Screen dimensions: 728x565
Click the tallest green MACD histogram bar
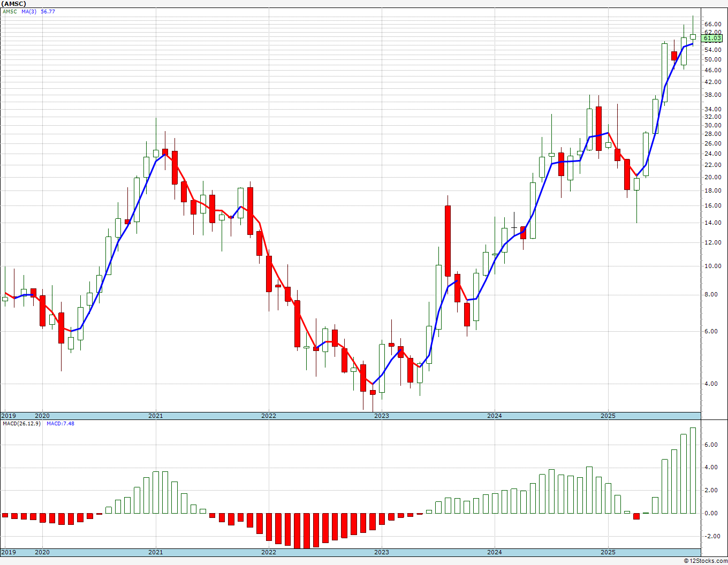(693, 470)
